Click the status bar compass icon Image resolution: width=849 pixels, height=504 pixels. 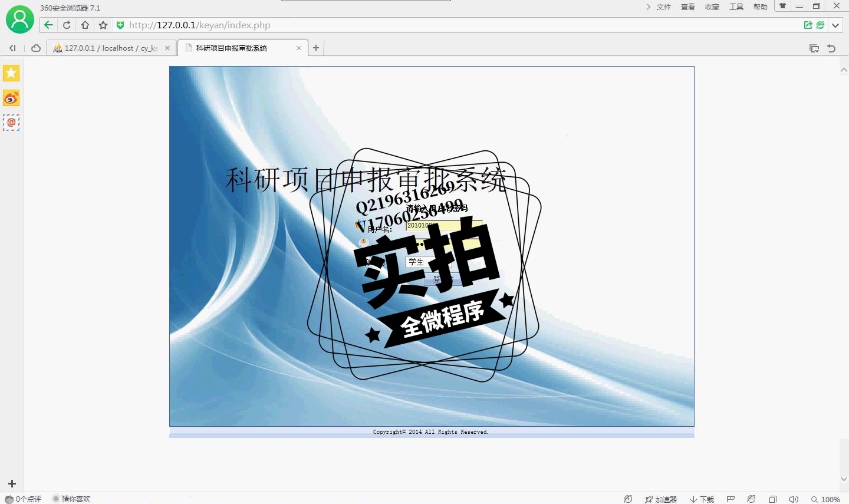[x=628, y=499]
